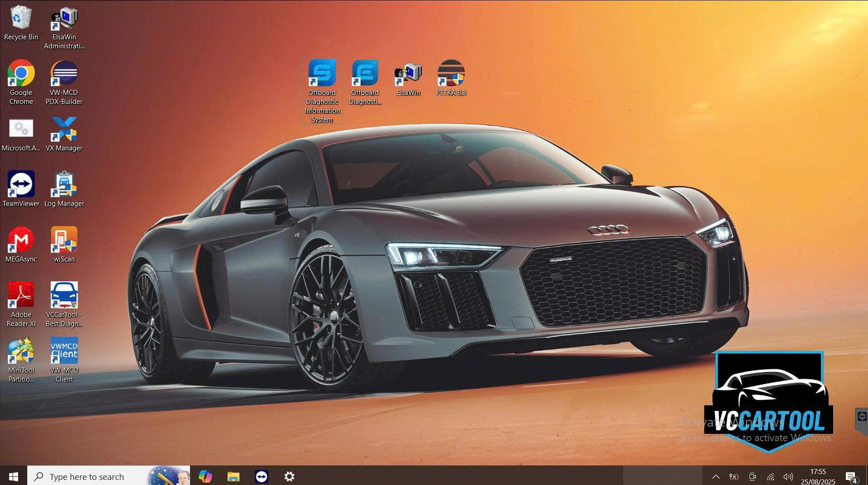Screen dimensions: 868x485
Task: Expand the hidden system tray icons chevron
Action: coord(716,476)
